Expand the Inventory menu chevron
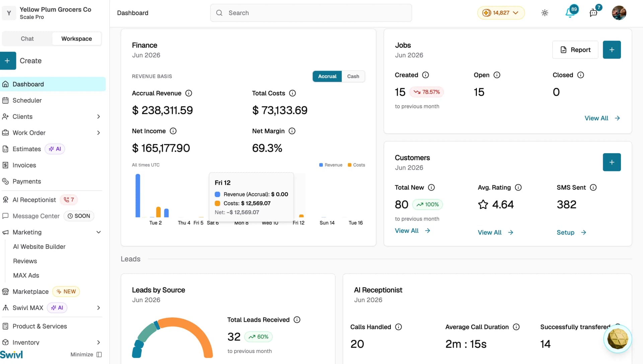Image resolution: width=643 pixels, height=364 pixels. coord(98,342)
